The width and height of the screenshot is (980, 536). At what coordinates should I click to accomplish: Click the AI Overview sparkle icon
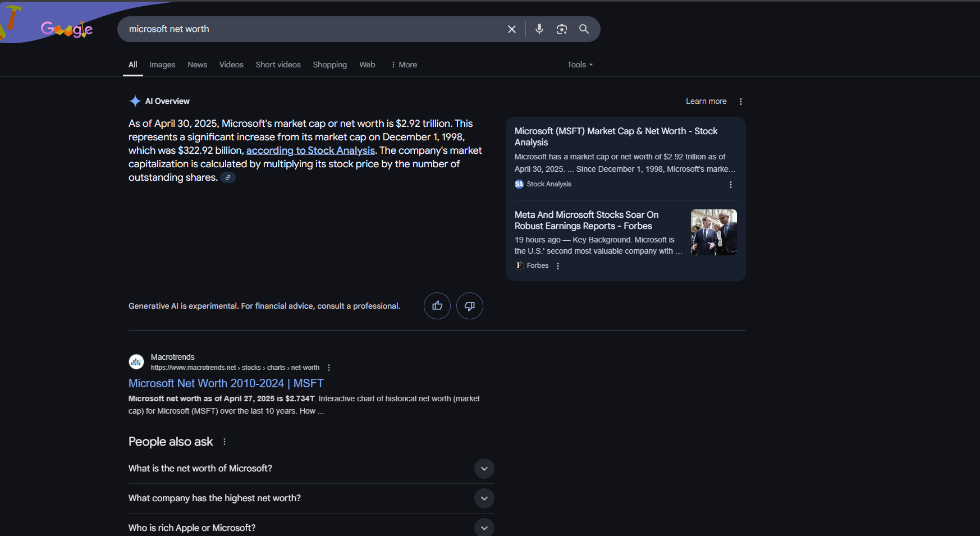(x=135, y=101)
